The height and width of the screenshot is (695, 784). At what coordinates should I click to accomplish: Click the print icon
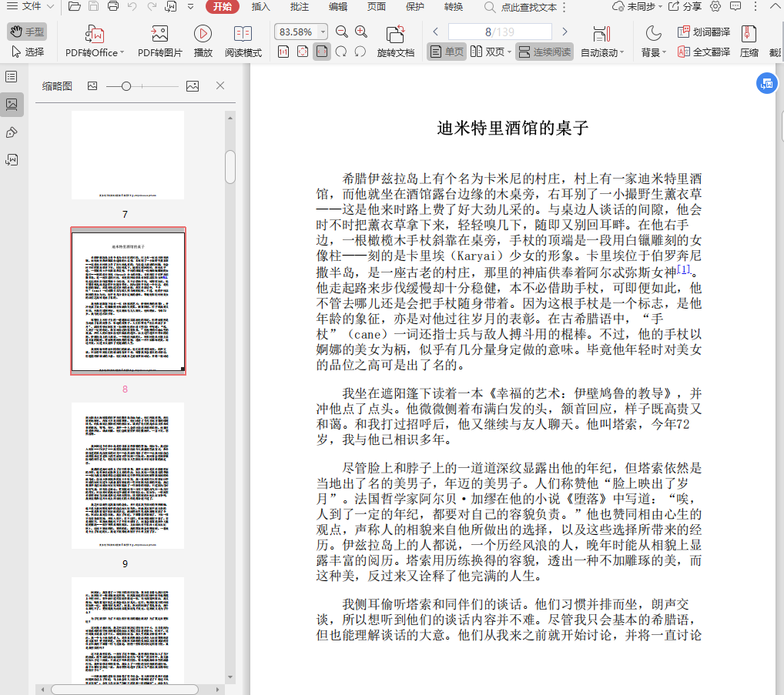tap(113, 6)
